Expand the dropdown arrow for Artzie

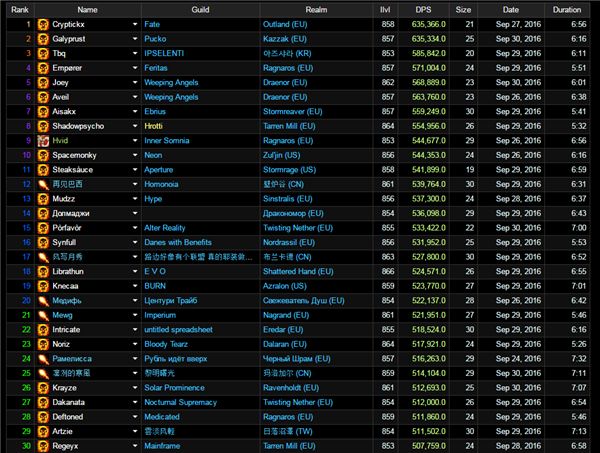click(x=135, y=431)
